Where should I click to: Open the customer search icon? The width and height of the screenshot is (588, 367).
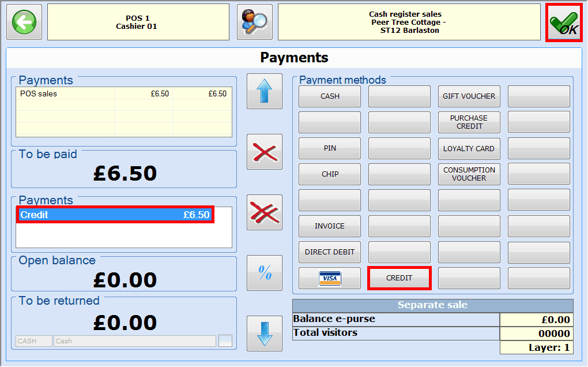pyautogui.click(x=254, y=23)
